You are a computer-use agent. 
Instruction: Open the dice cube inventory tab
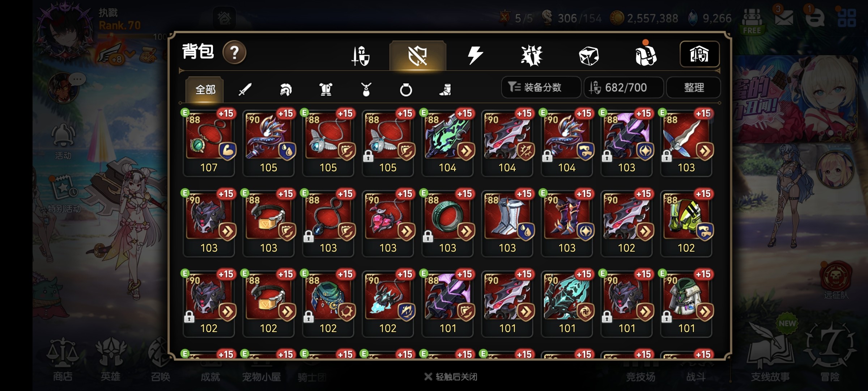[588, 56]
